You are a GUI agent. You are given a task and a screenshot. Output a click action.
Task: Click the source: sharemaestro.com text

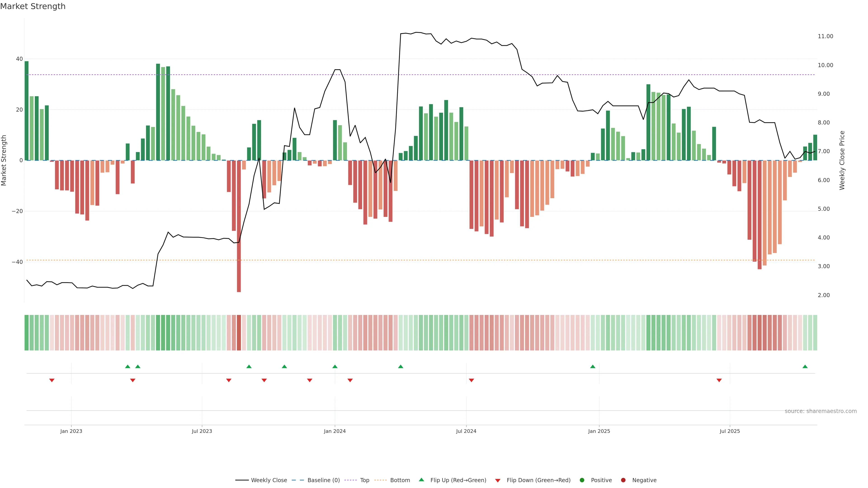821,411
